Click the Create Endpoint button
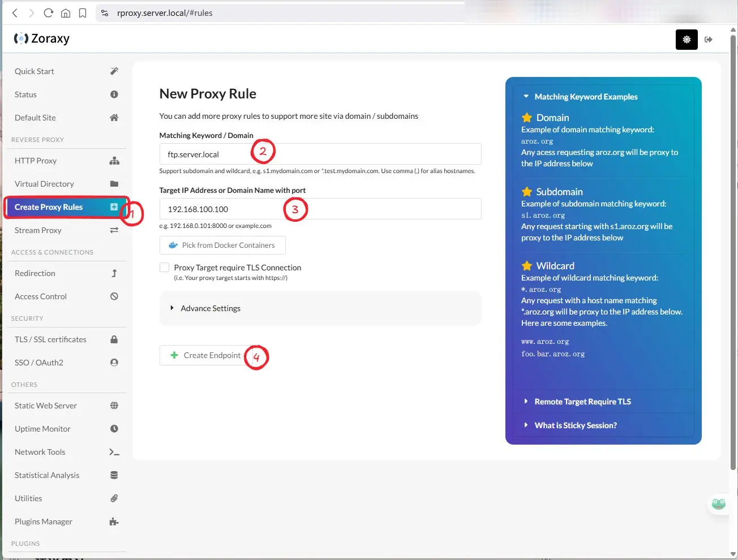Screen dimensions: 738x560 [206, 355]
